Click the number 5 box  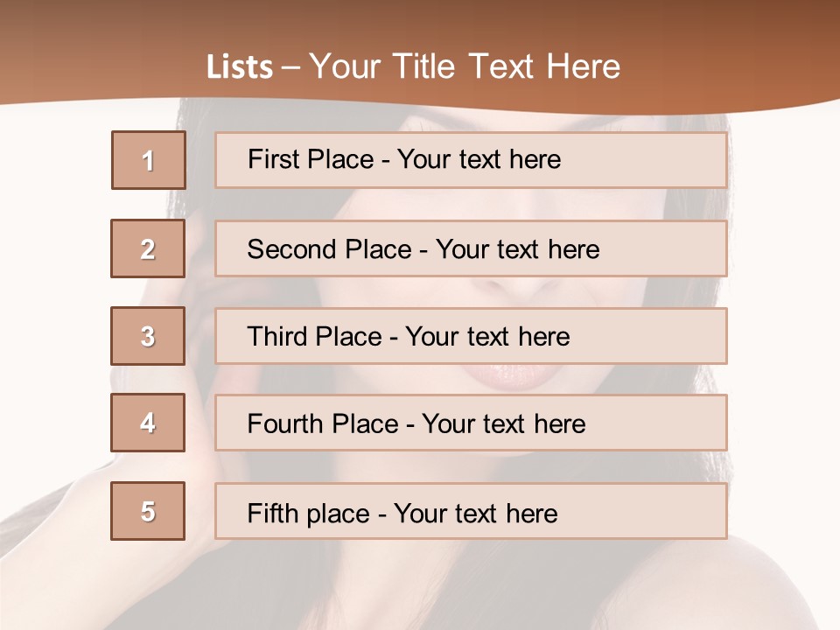pos(148,511)
